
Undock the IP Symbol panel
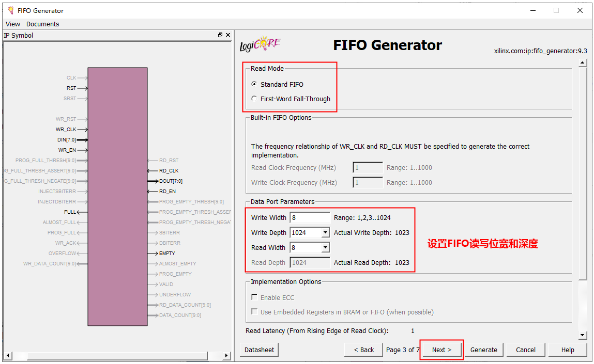(220, 35)
